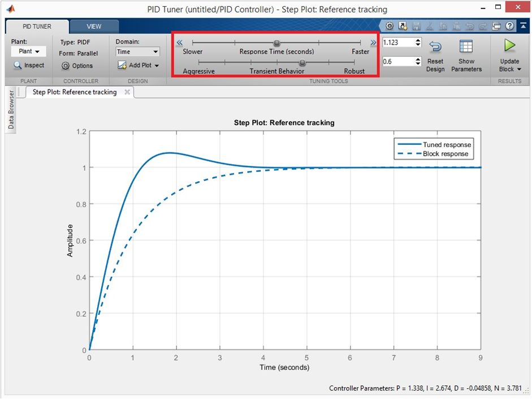Click the Aggressive slider label
Viewport: 532px width, 399px height.
198,71
